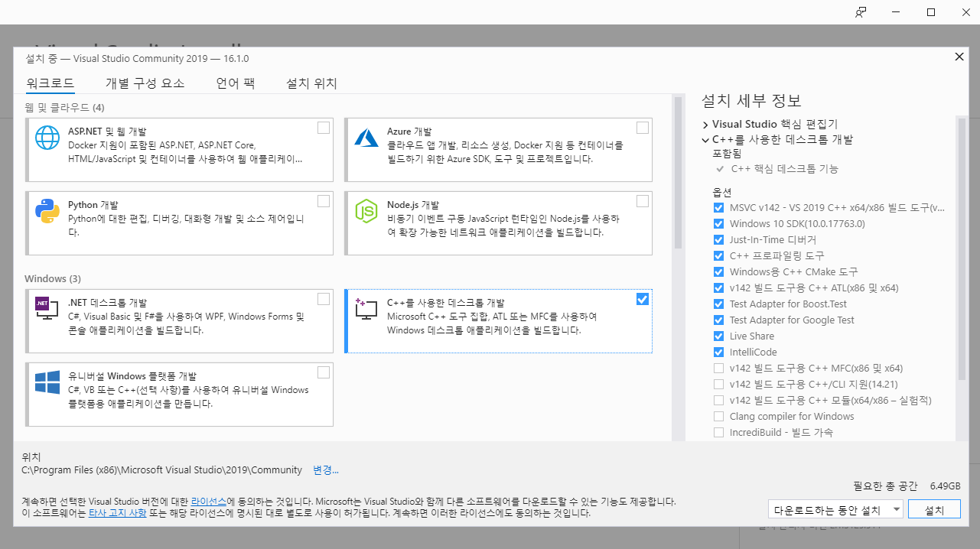Check Clang compiler for Windows
This screenshot has height=549, width=980.
(x=718, y=417)
